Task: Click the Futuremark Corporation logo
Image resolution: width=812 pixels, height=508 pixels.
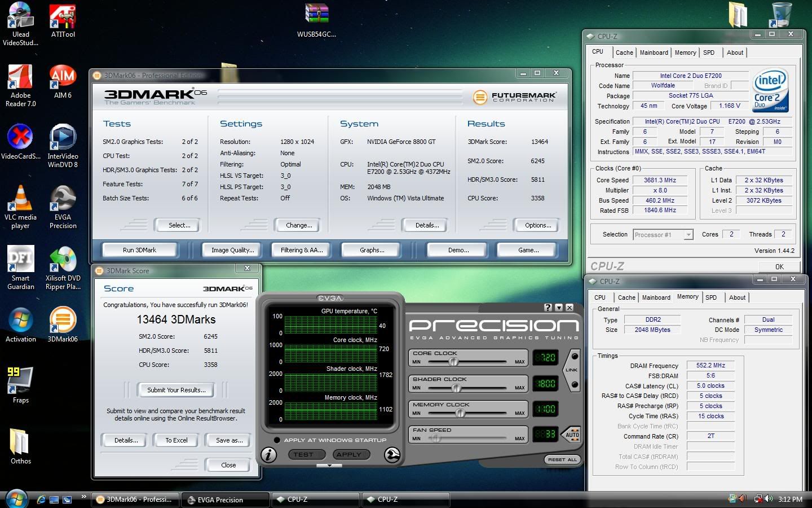Action: (514, 97)
